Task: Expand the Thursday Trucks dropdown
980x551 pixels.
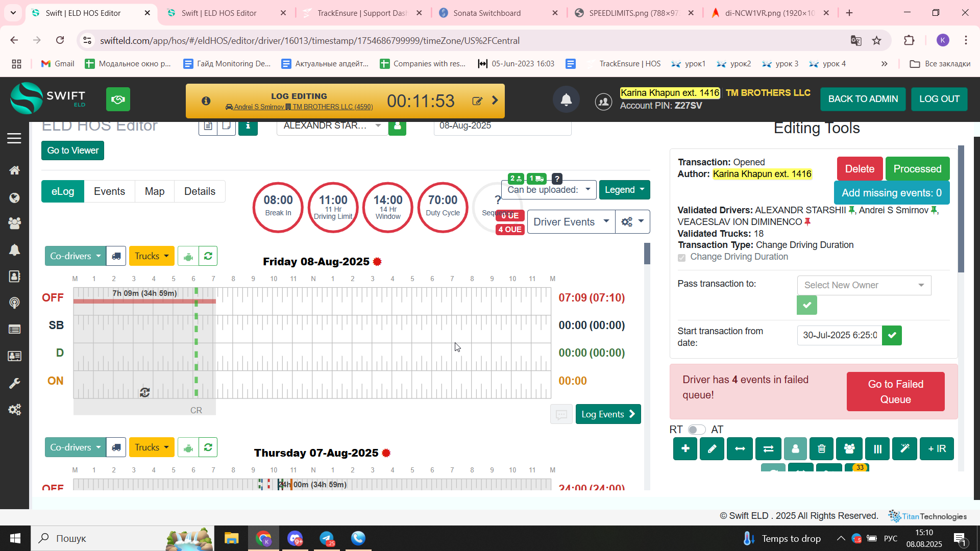Action: click(152, 447)
